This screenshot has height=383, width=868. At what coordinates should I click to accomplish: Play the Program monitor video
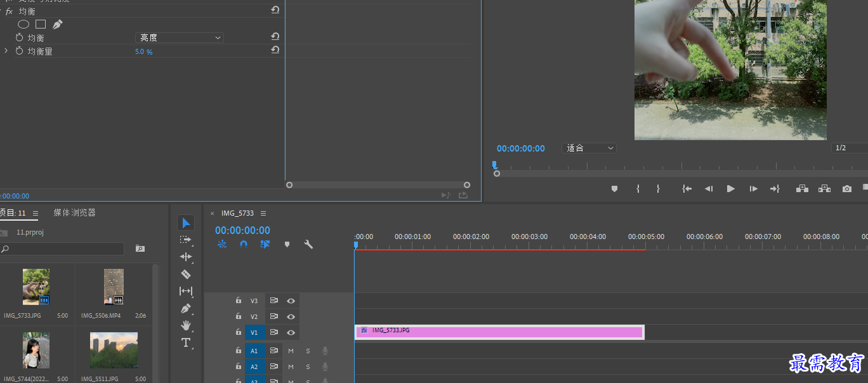[x=730, y=189]
